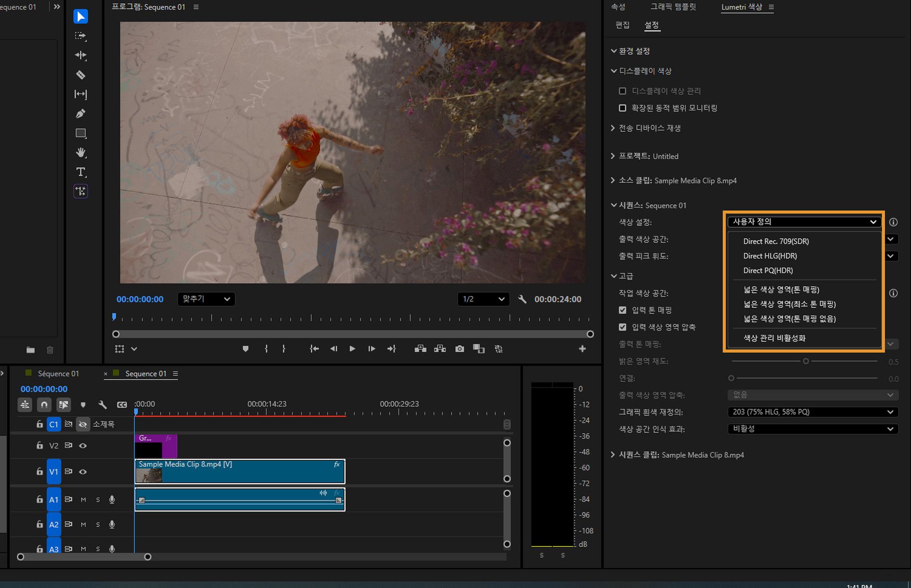Toggle Snap magnet in timeline
Screen dimensions: 911x588
coord(44,404)
